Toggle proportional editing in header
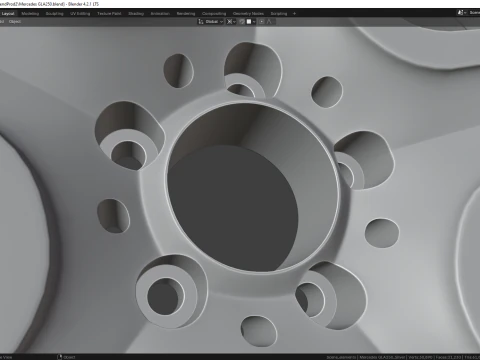 262,22
